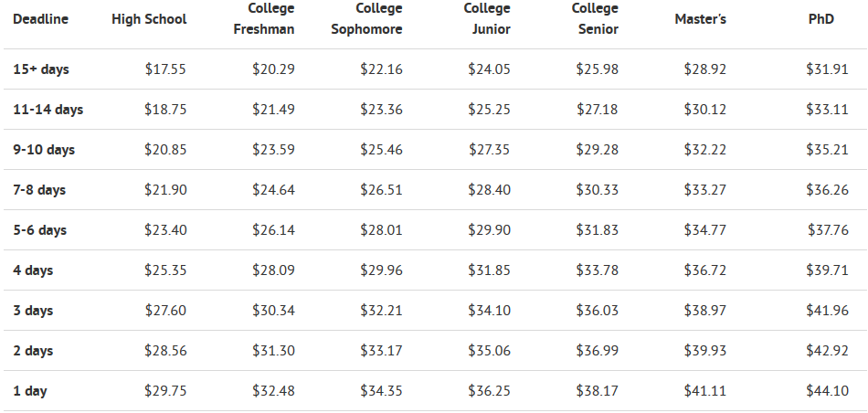Click the $36.72 Master's four-day price
Screen dimensions: 868x413
coord(704,270)
